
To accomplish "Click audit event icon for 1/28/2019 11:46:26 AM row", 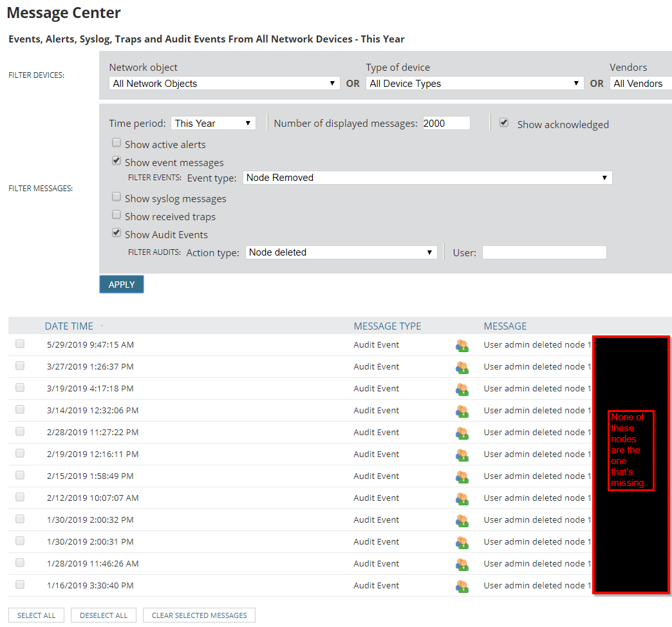I will tap(462, 564).
